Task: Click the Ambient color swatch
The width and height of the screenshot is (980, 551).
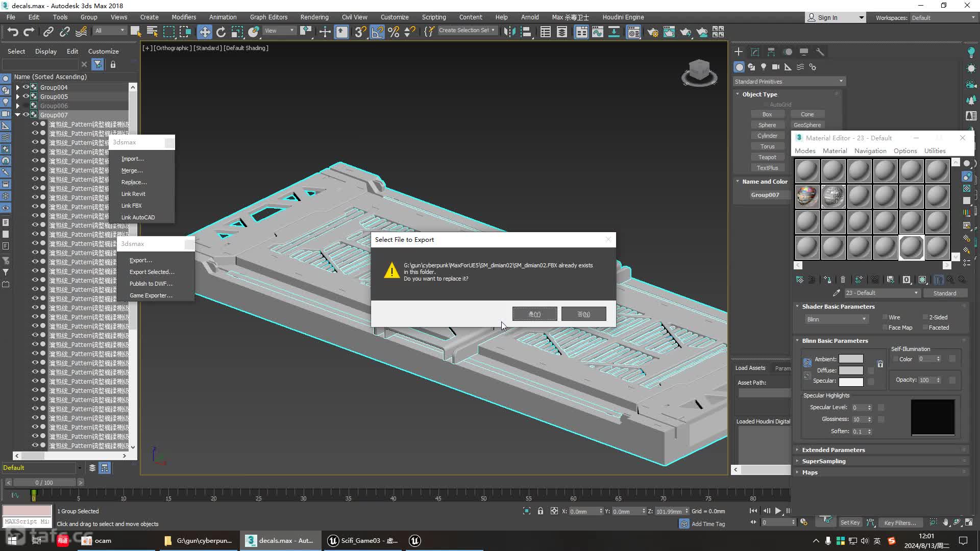Action: (x=851, y=359)
